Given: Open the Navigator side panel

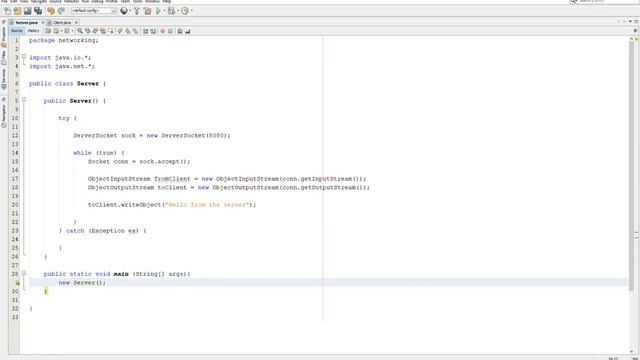Looking at the screenshot, I should point(4,116).
